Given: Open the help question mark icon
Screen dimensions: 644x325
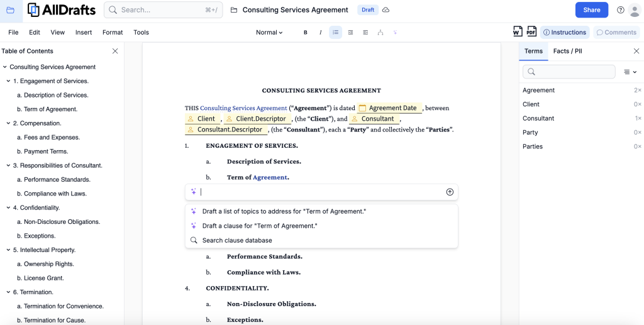Looking at the screenshot, I should pyautogui.click(x=621, y=10).
